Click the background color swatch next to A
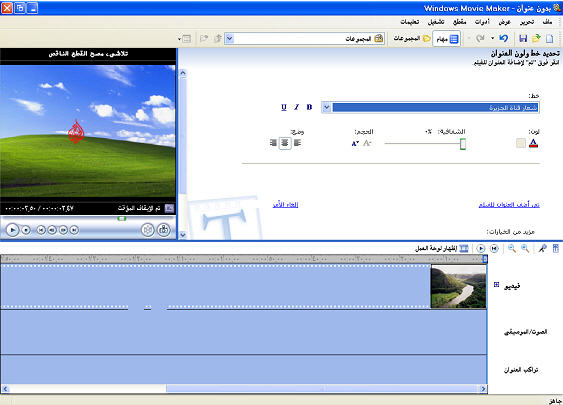The width and height of the screenshot is (563, 405). click(521, 143)
